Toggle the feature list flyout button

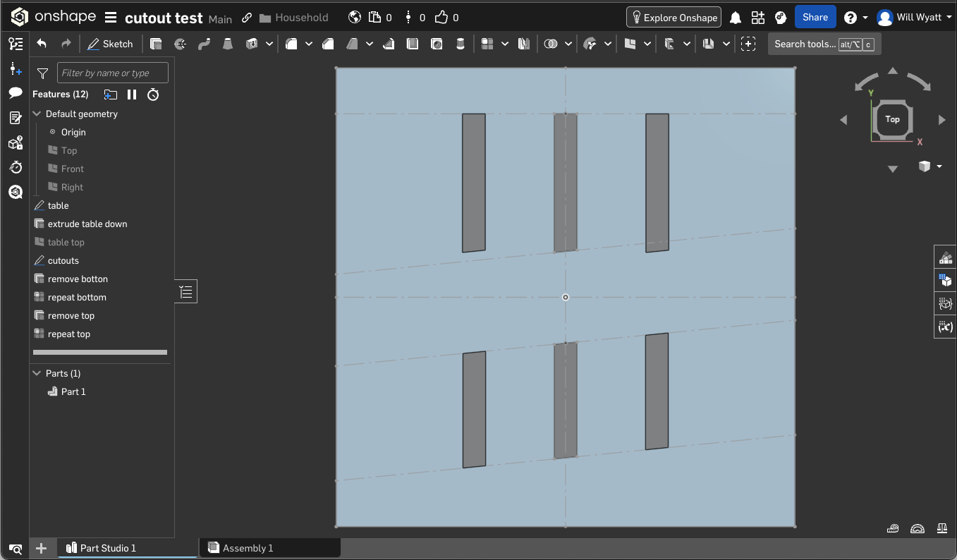(x=185, y=292)
